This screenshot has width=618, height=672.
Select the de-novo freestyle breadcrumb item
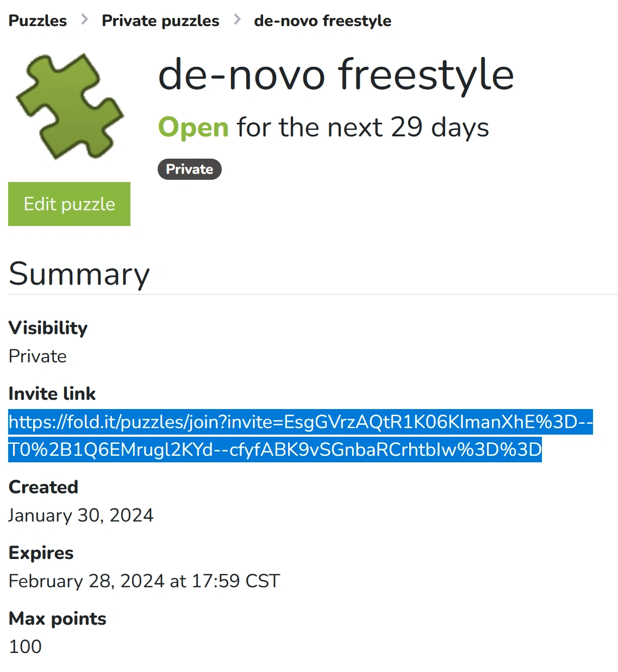(322, 21)
